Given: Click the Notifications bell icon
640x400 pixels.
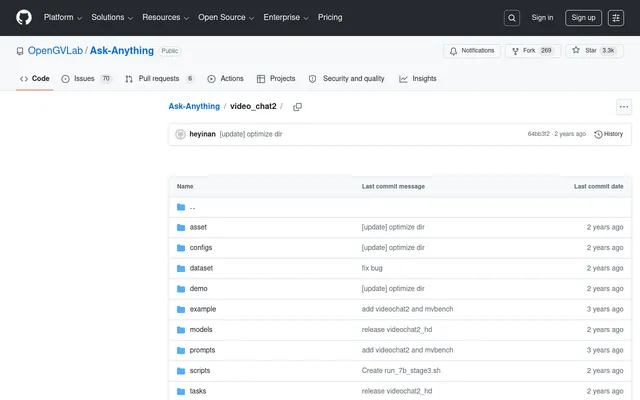Looking at the screenshot, I should pos(453,51).
